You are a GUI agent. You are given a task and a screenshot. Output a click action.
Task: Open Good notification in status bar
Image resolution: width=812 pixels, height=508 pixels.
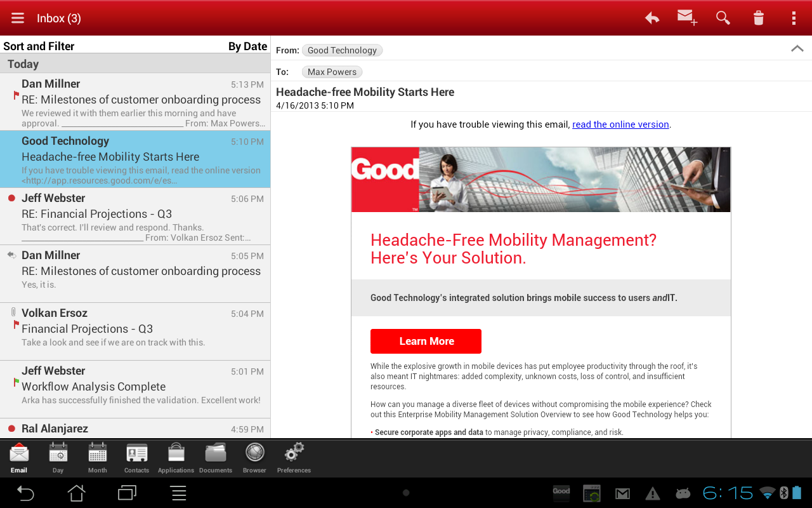[561, 493]
